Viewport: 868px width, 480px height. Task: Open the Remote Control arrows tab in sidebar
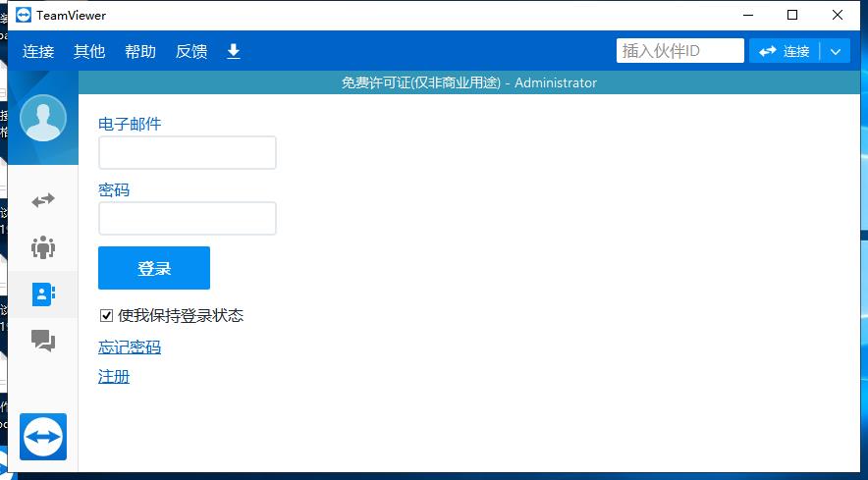pyautogui.click(x=43, y=200)
